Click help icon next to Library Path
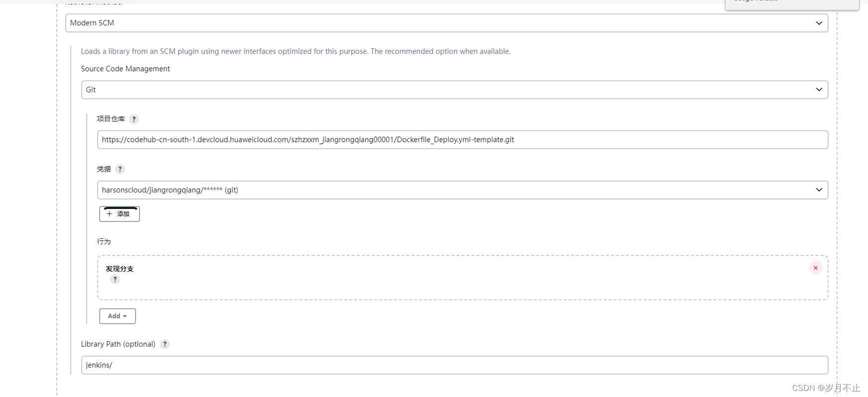 tap(165, 344)
